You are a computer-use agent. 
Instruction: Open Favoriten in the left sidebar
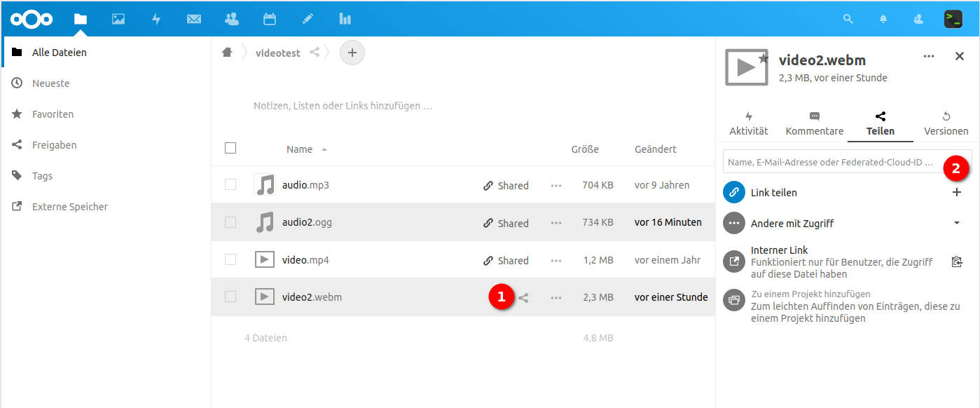click(x=53, y=114)
